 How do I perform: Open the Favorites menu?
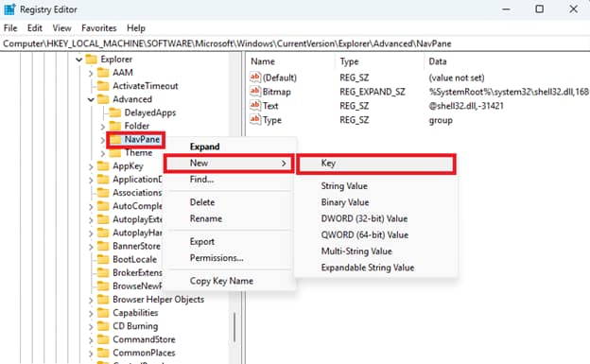[99, 28]
